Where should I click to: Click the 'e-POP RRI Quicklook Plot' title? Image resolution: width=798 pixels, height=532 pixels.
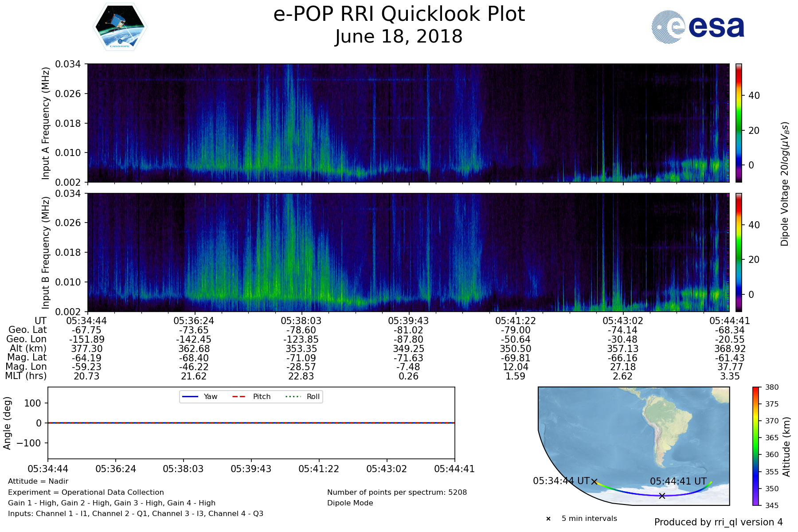pos(399,14)
